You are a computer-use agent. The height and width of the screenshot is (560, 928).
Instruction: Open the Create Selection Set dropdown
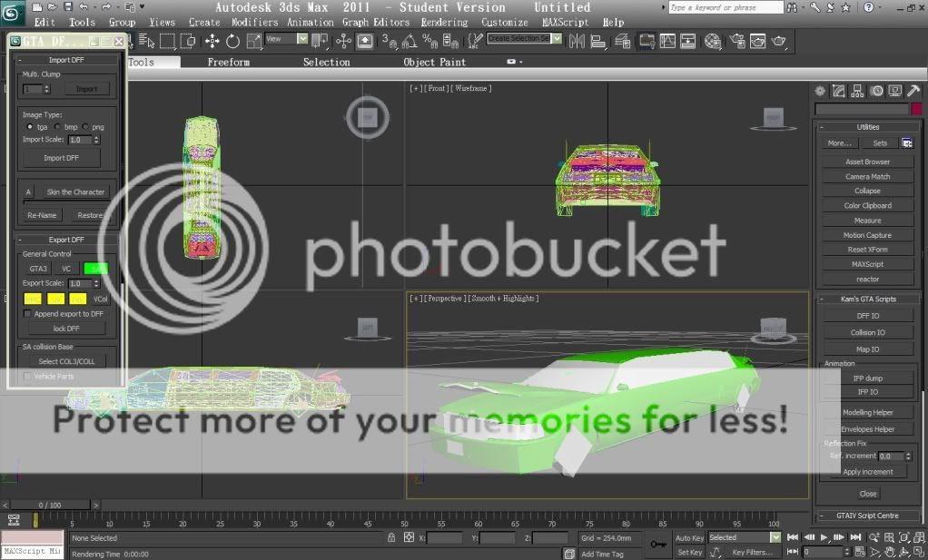525,39
